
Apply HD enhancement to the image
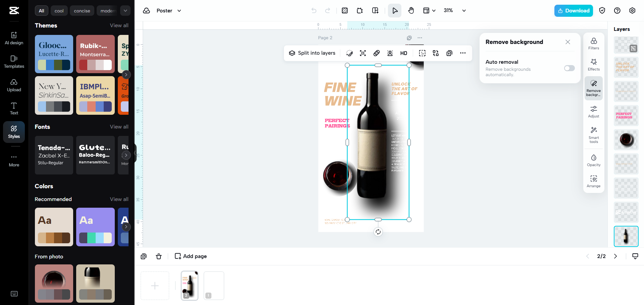point(403,53)
